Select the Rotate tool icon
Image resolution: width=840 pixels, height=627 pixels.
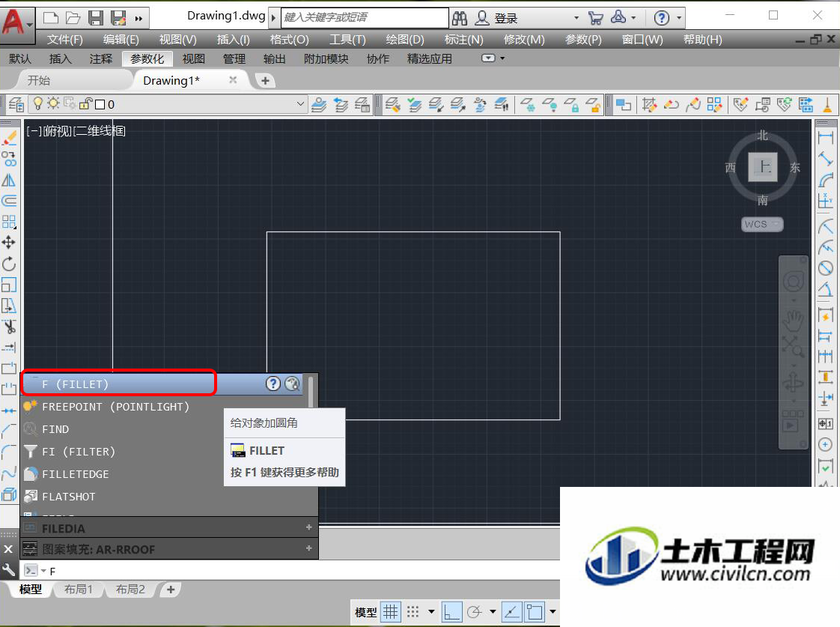click(8, 264)
